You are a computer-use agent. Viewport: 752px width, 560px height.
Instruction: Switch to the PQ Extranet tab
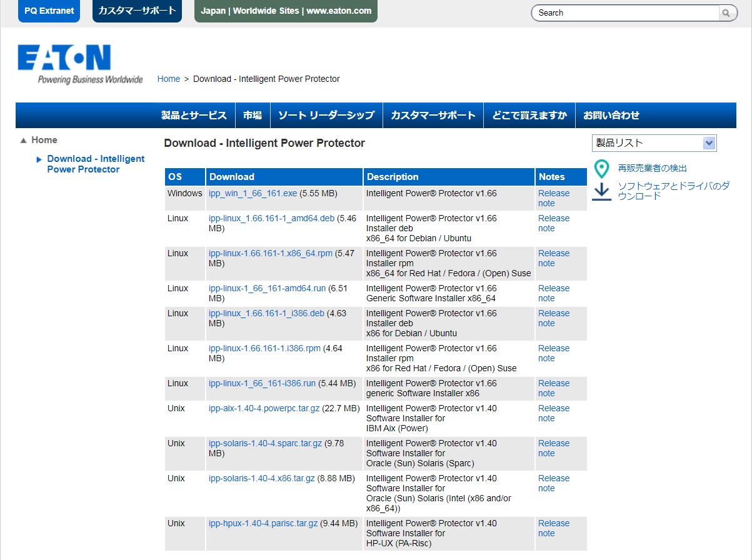coord(49,11)
